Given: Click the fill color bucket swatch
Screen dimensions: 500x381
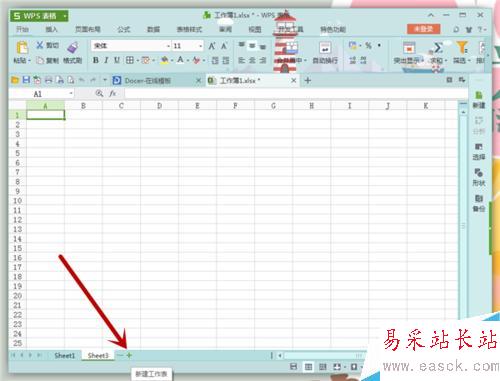Looking at the screenshot, I should coord(164,60).
